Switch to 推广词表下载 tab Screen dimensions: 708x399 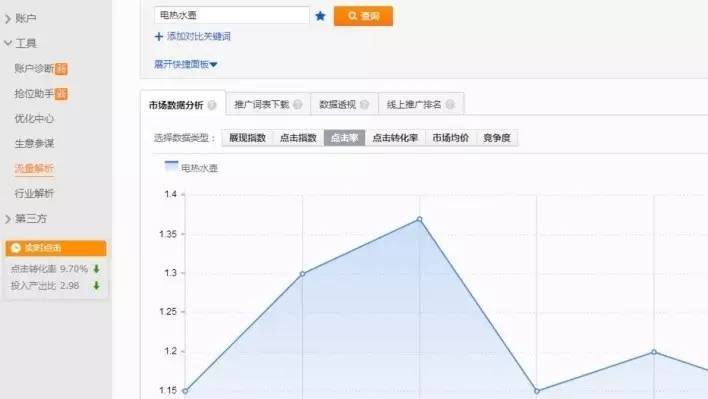pyautogui.click(x=268, y=104)
